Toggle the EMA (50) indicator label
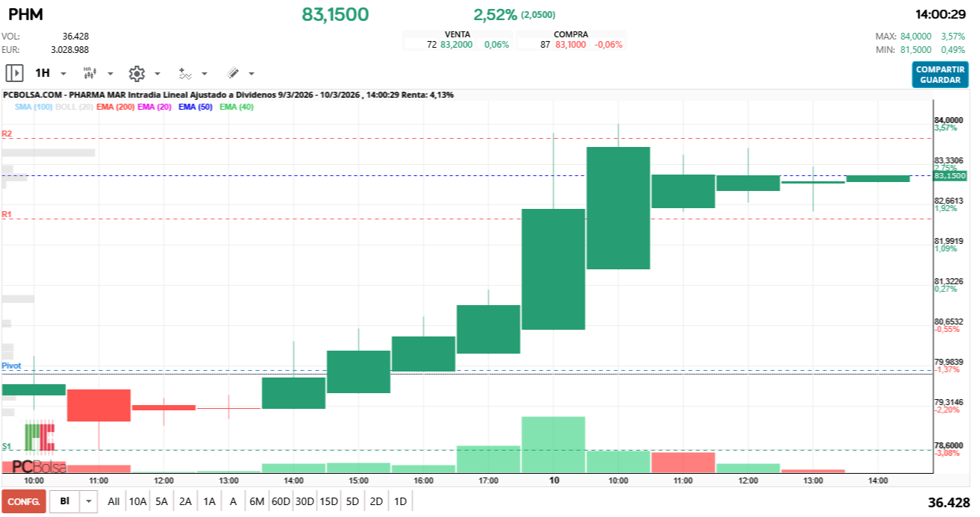980x517 pixels. pos(196,107)
